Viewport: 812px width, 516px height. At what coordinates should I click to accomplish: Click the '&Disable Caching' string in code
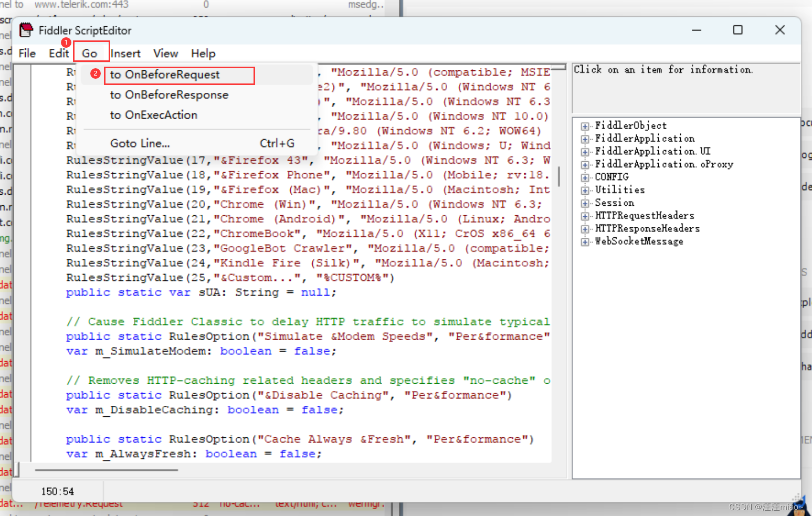pos(326,395)
